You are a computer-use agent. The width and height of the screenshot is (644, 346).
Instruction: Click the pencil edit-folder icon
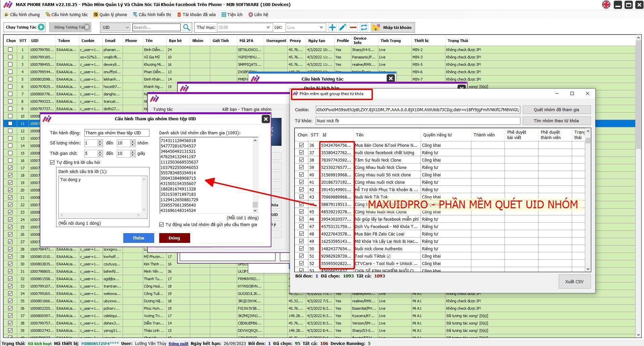[x=342, y=27]
